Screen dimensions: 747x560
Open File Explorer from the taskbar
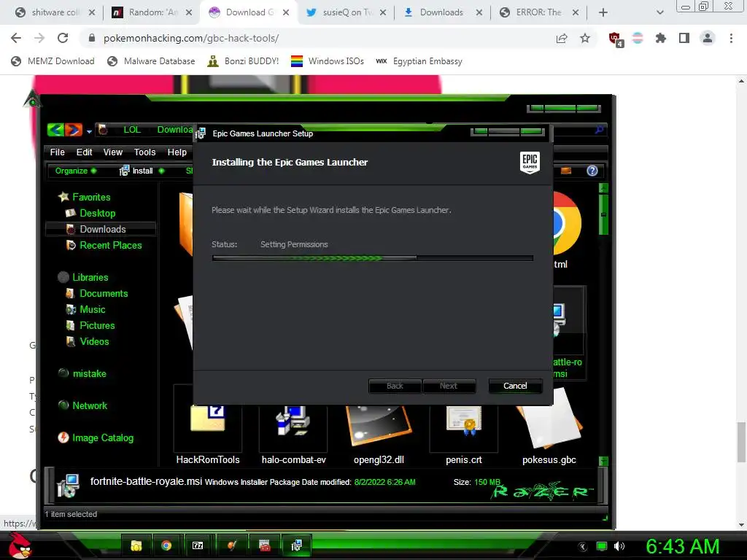pyautogui.click(x=136, y=545)
